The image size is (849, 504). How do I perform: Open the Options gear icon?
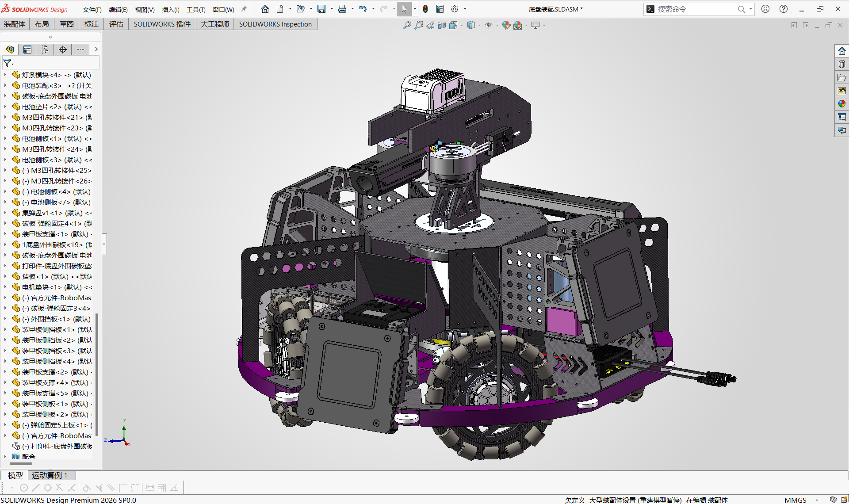(x=455, y=9)
